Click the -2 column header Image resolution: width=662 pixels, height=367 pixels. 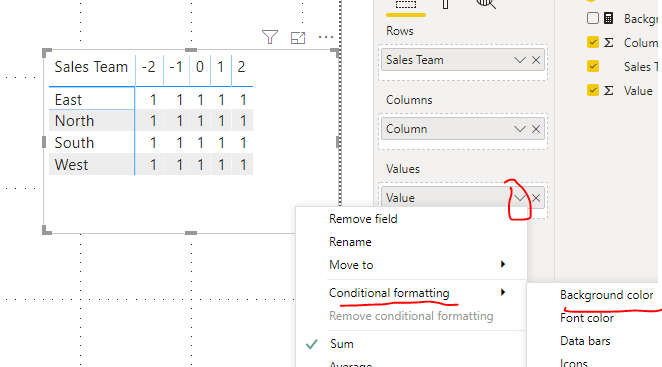(x=149, y=67)
